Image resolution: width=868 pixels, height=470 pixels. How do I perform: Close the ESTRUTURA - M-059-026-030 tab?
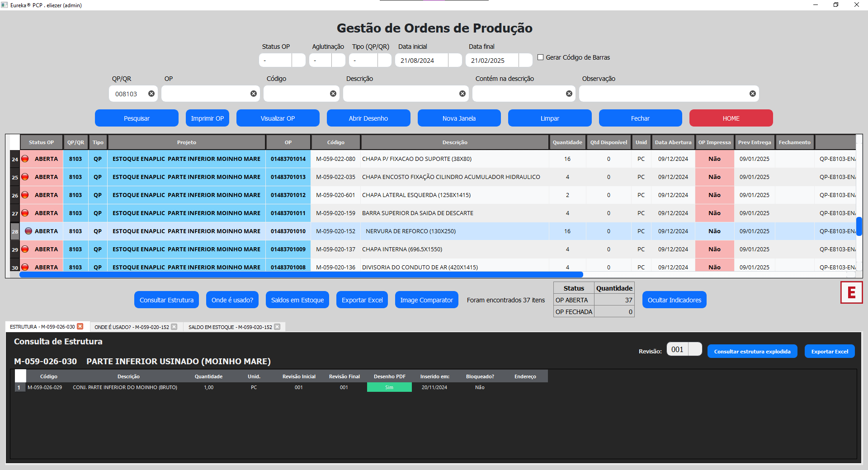click(x=80, y=326)
